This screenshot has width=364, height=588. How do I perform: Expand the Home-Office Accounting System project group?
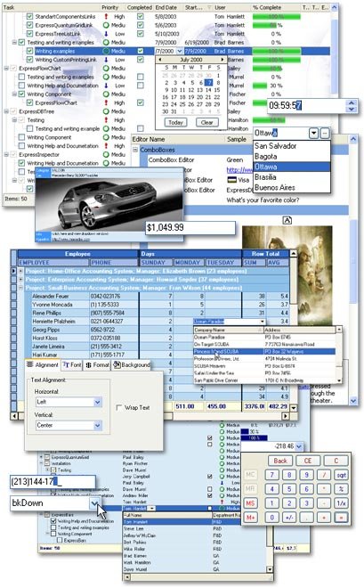[21, 271]
